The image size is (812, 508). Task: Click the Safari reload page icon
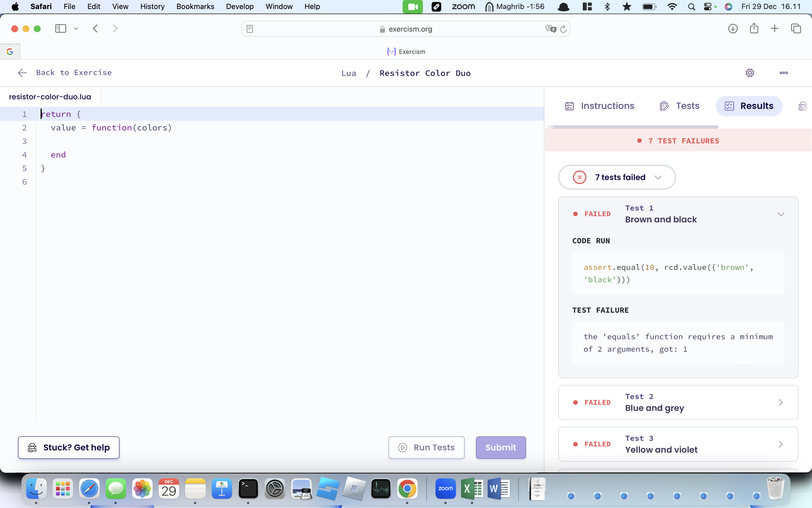click(563, 29)
